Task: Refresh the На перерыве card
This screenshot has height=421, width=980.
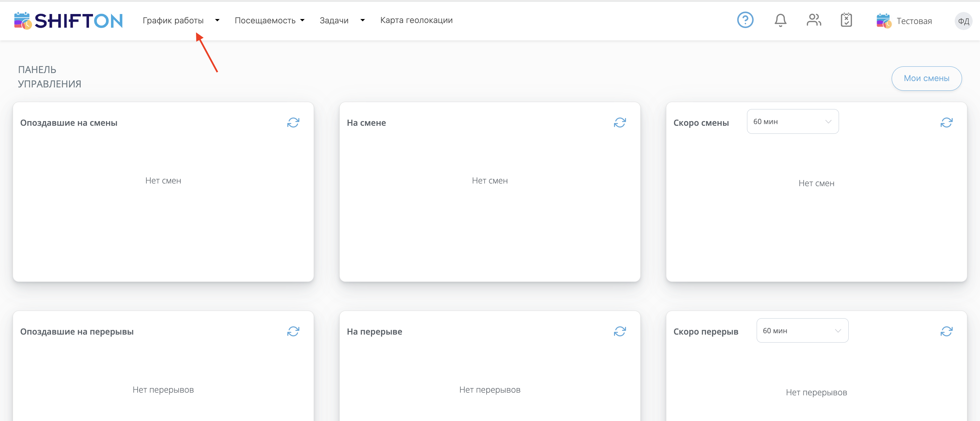Action: pyautogui.click(x=620, y=332)
